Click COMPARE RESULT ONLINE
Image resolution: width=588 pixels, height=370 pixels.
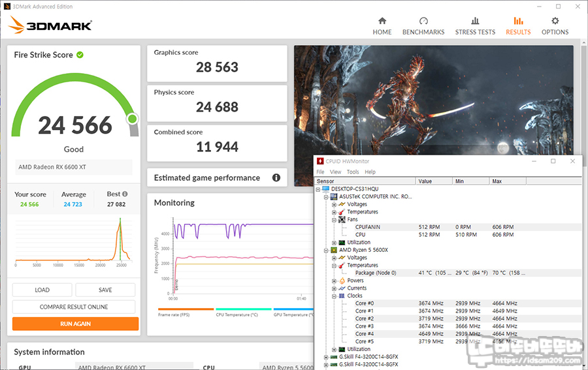pyautogui.click(x=74, y=307)
